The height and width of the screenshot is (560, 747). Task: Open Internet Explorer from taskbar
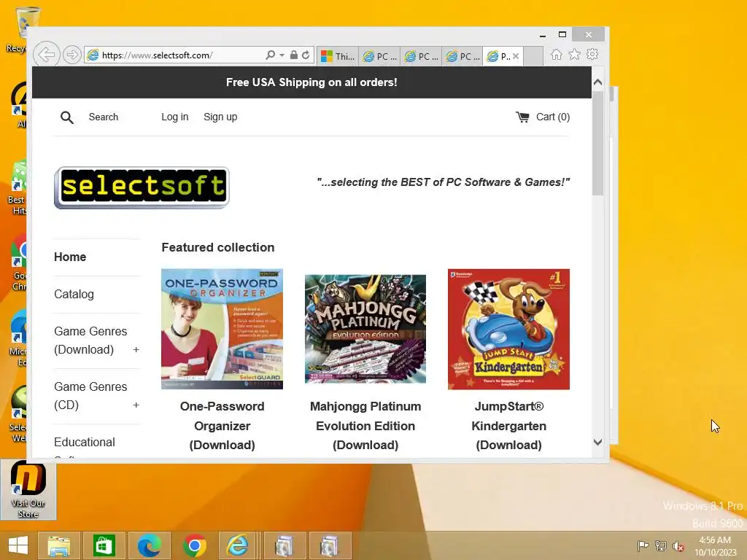point(237,545)
